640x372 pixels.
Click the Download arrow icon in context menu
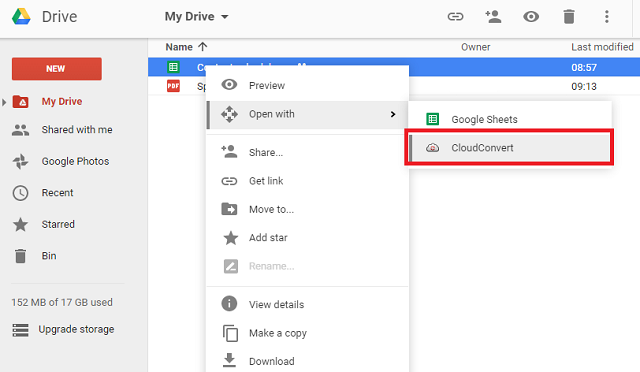(x=229, y=360)
